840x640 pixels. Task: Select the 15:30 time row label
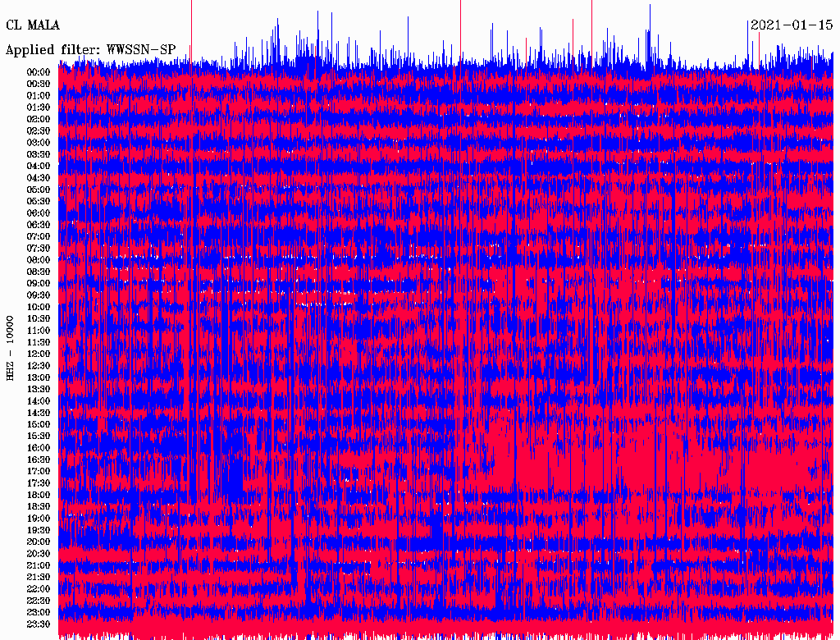tap(39, 437)
